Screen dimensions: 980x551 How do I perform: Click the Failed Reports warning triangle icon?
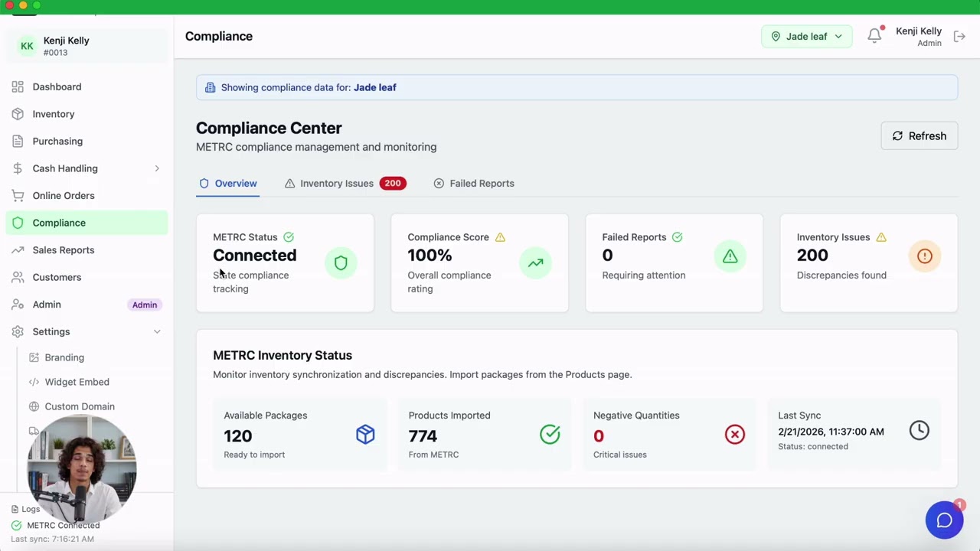click(730, 256)
